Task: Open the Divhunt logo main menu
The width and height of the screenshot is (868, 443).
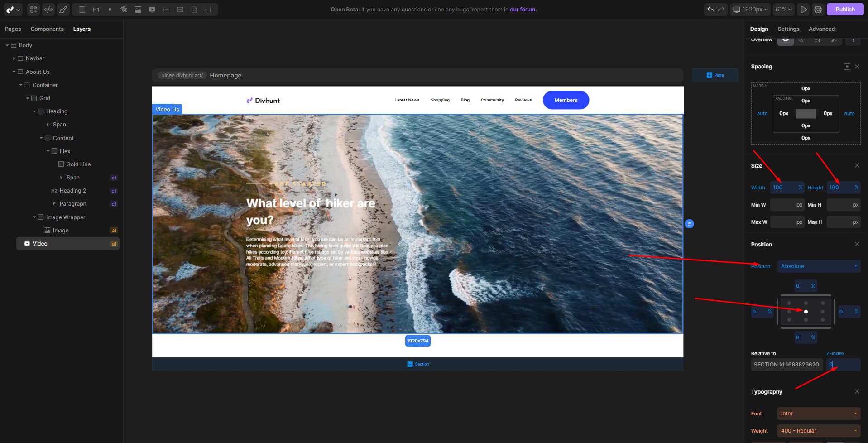Action: [12, 9]
